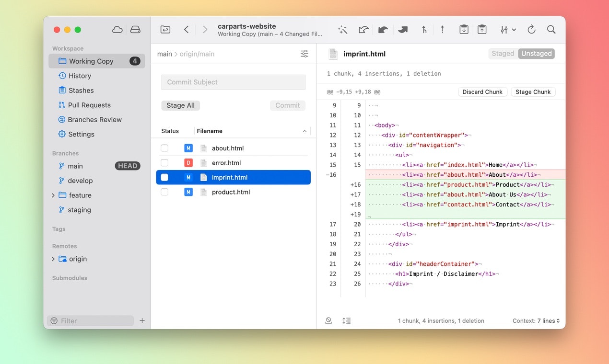Click origin/main in the breadcrumb
This screenshot has height=364, width=609.
[x=197, y=54]
